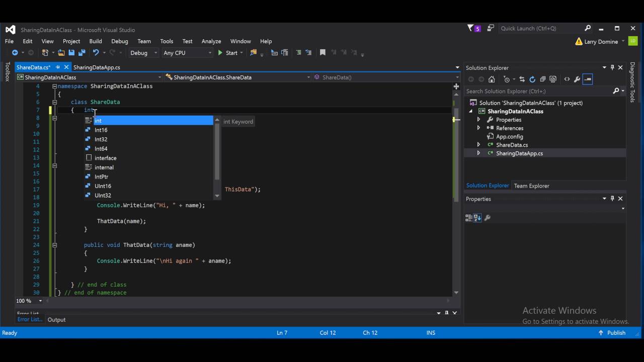Viewport: 644px width, 362px height.
Task: Click the Collapse All icon in Solution Explorer
Action: point(543,79)
